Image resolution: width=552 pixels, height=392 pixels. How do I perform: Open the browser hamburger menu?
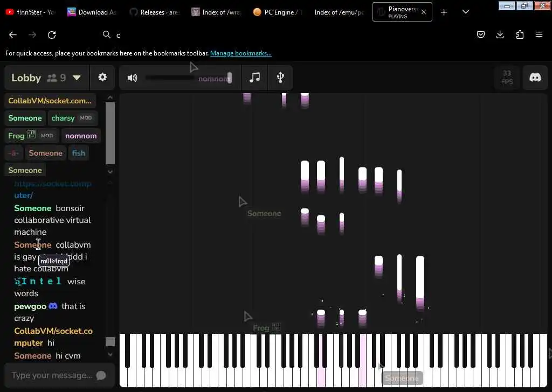click(539, 34)
